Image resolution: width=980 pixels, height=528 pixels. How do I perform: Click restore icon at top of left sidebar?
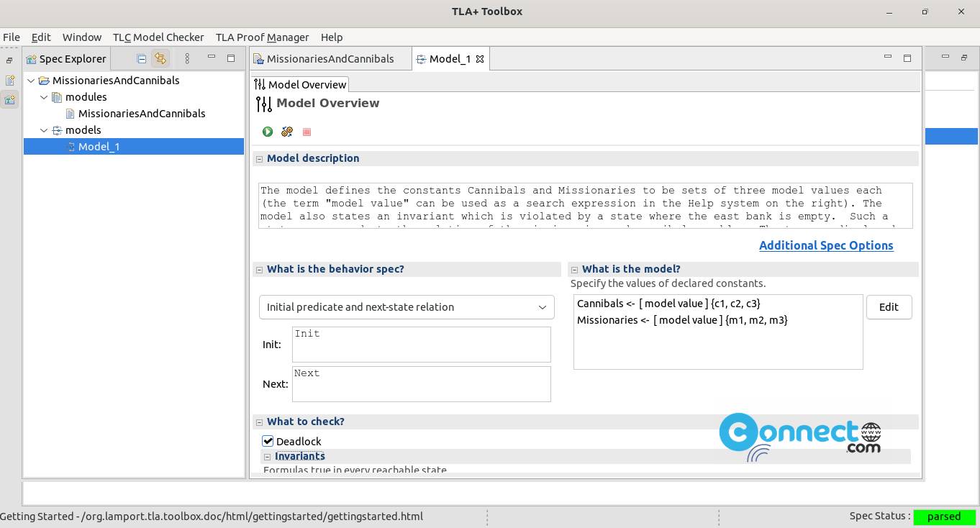(x=9, y=61)
